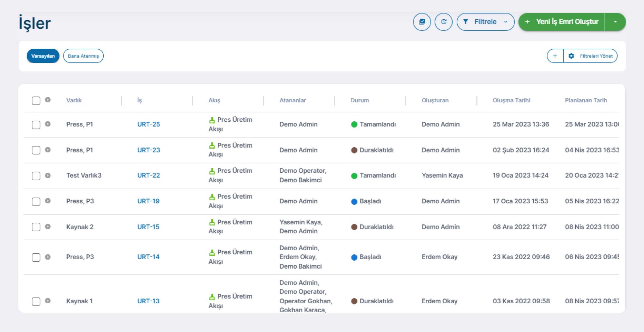Click the Test Varlık3 cell
This screenshot has height=332, width=644.
pyautogui.click(x=84, y=175)
